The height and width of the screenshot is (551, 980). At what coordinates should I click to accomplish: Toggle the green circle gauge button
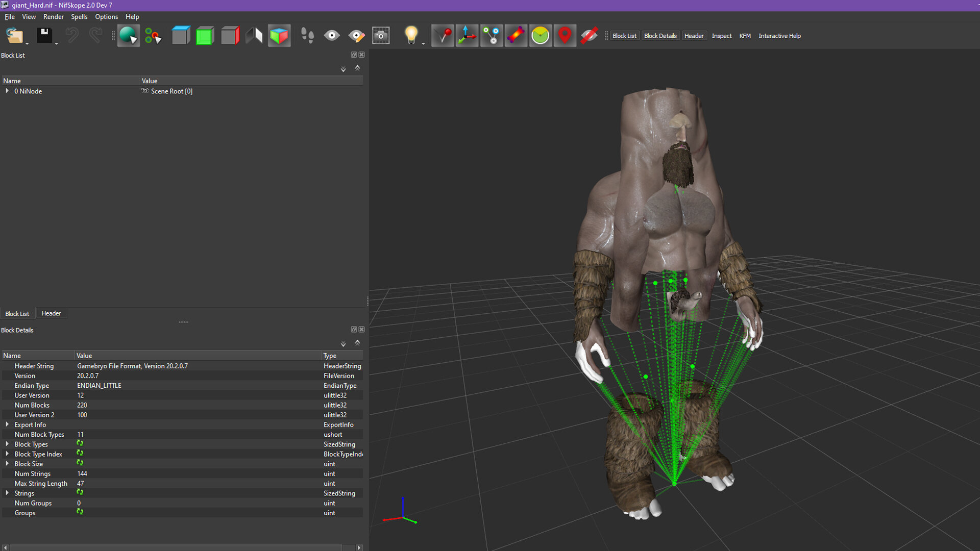pos(541,36)
